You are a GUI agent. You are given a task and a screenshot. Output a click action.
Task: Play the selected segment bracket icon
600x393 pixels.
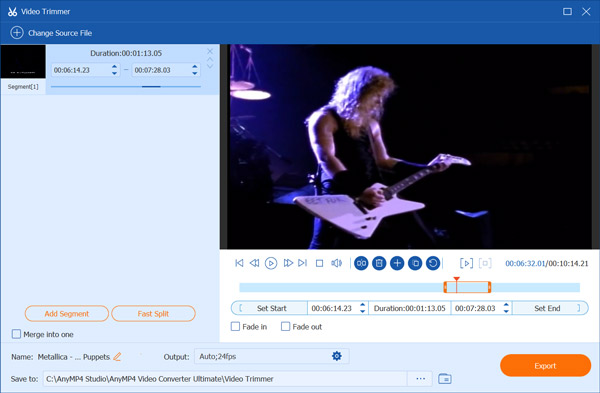[466, 263]
